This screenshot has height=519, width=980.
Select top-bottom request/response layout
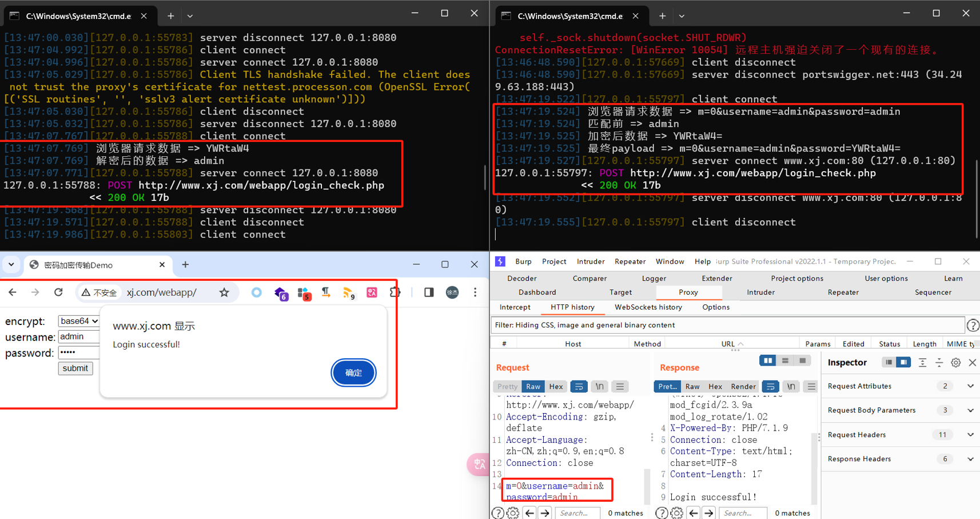coord(785,360)
